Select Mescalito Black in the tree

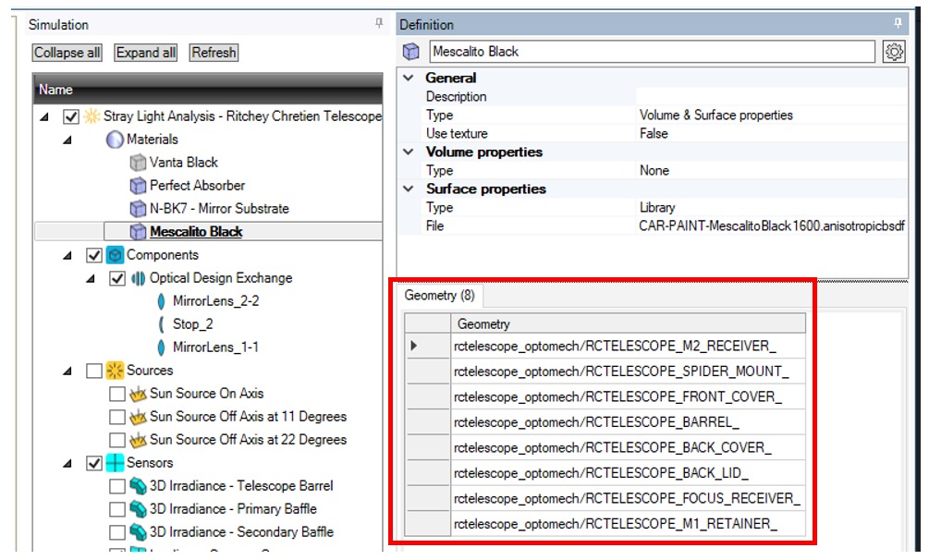pos(196,232)
